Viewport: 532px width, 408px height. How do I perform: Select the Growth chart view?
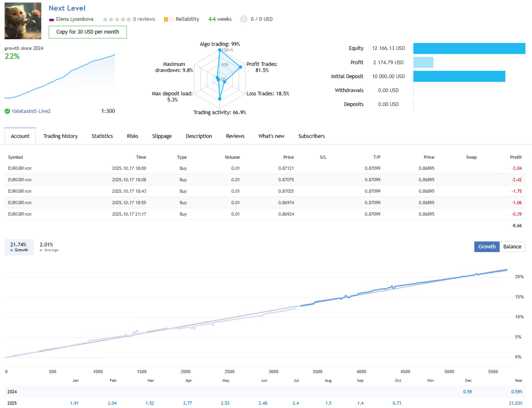(x=487, y=246)
